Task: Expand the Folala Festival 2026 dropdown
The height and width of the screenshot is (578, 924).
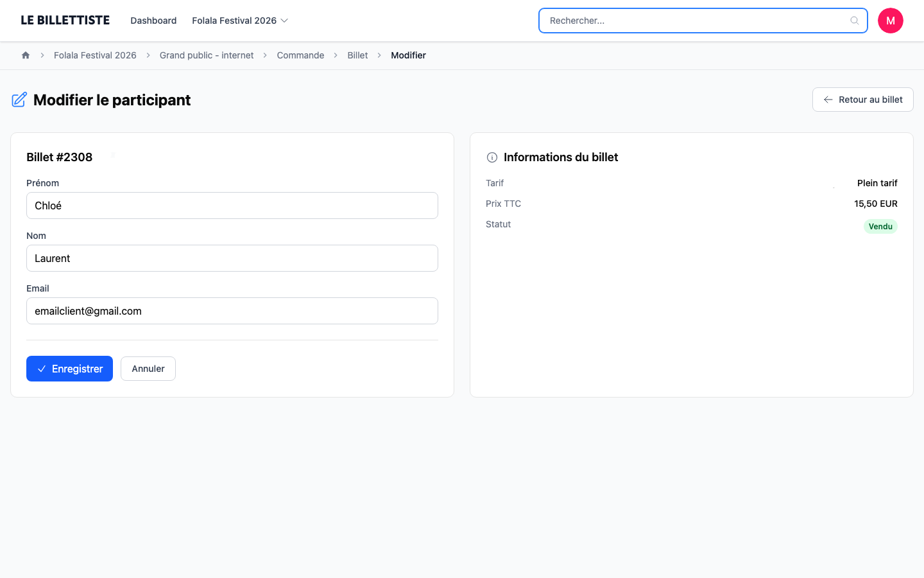Action: 240,21
